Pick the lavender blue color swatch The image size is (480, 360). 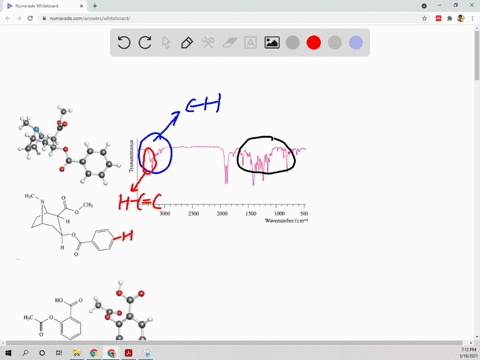[356, 43]
